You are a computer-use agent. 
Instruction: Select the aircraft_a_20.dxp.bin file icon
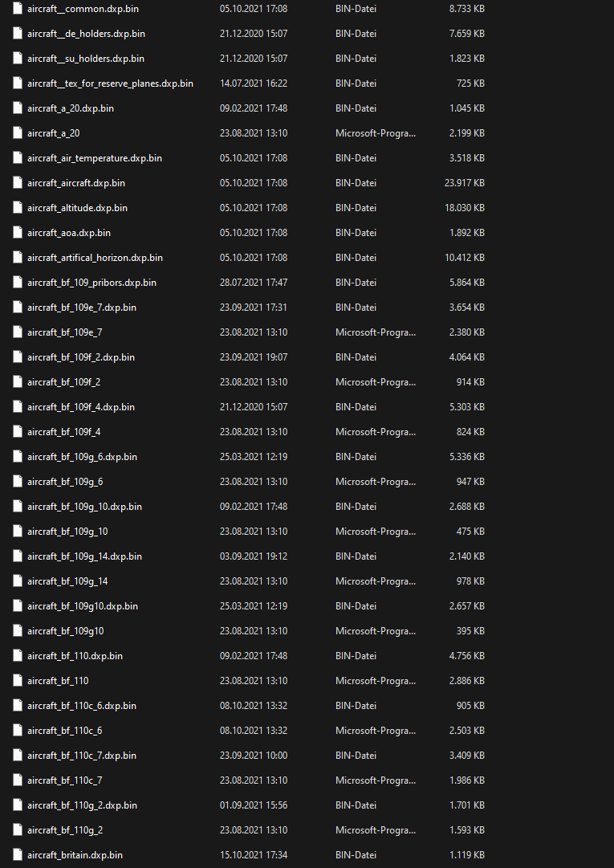coord(18,108)
